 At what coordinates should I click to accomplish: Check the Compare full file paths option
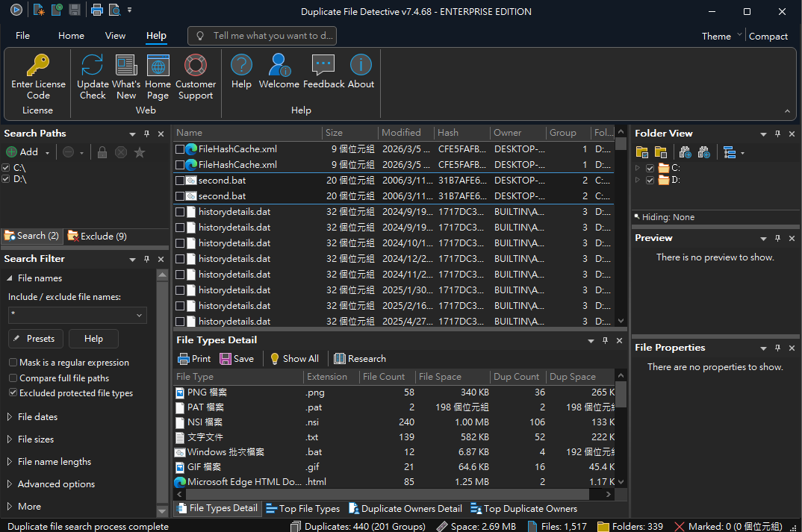point(13,378)
